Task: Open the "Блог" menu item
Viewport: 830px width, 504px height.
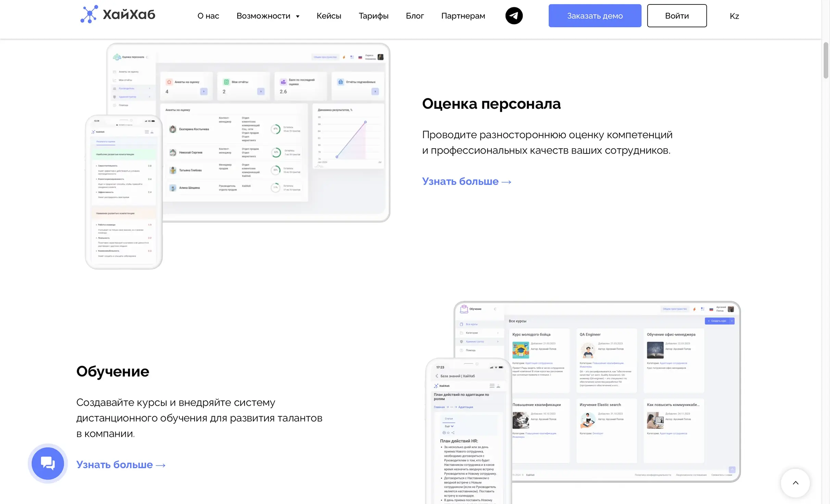Action: tap(415, 16)
